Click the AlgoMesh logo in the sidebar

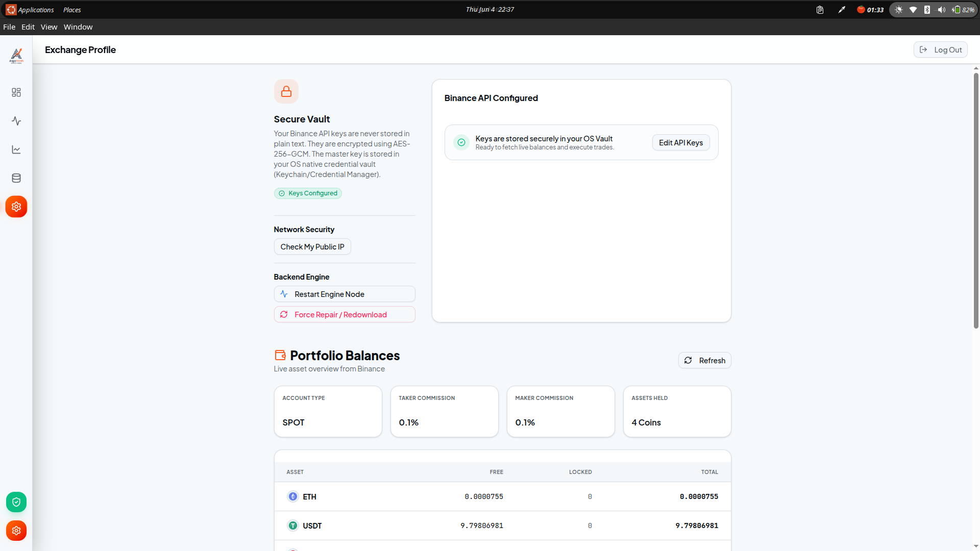[16, 55]
